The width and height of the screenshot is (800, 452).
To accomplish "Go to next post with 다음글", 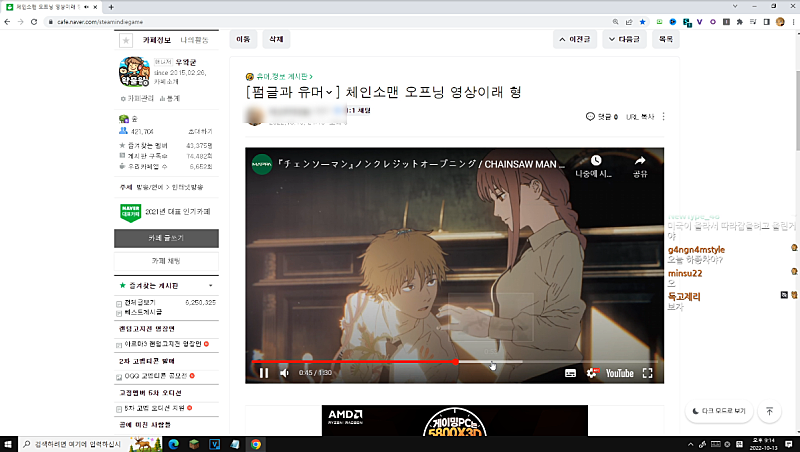I will tap(624, 39).
